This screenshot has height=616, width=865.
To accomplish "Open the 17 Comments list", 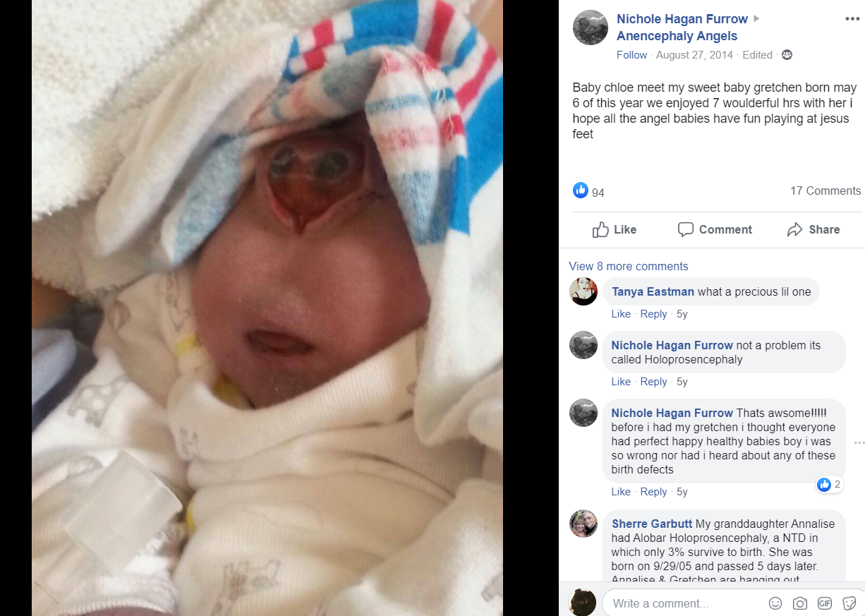I will pyautogui.click(x=825, y=191).
